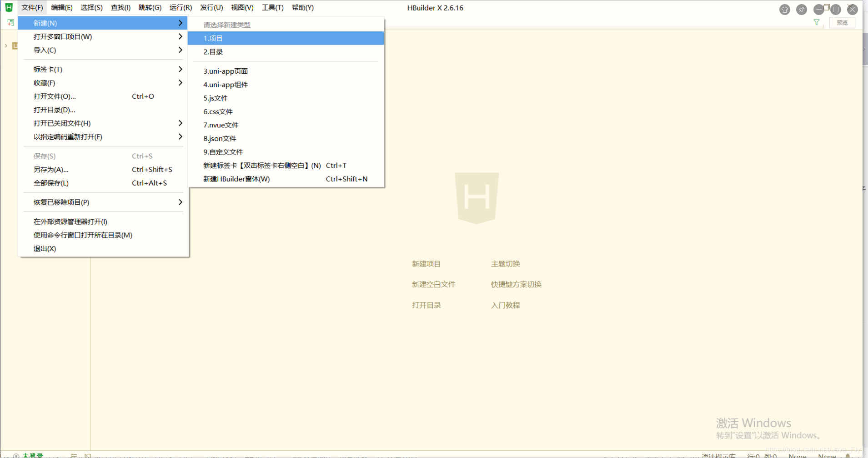
Task: Toggle the pin window-on-top icon
Action: [x=802, y=9]
